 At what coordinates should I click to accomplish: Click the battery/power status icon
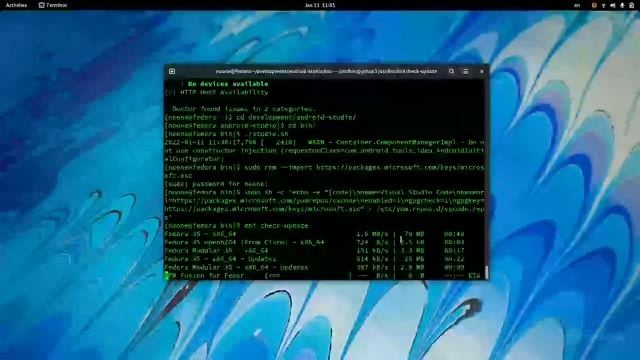click(x=631, y=5)
